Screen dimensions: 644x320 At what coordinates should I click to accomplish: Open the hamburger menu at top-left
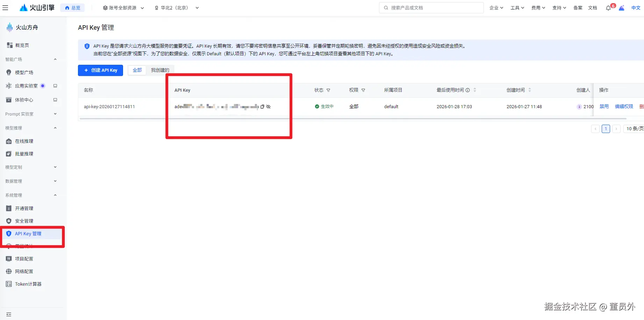pos(5,8)
